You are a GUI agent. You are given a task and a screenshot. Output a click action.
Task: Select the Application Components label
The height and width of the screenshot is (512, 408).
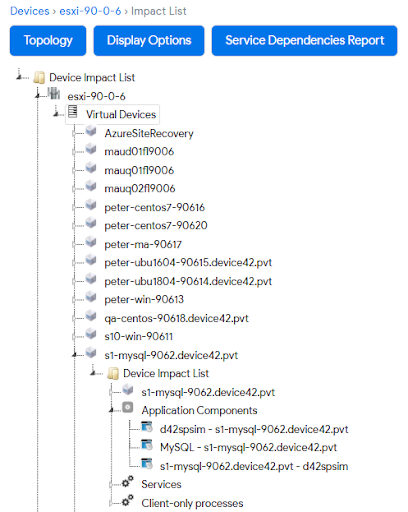199,410
